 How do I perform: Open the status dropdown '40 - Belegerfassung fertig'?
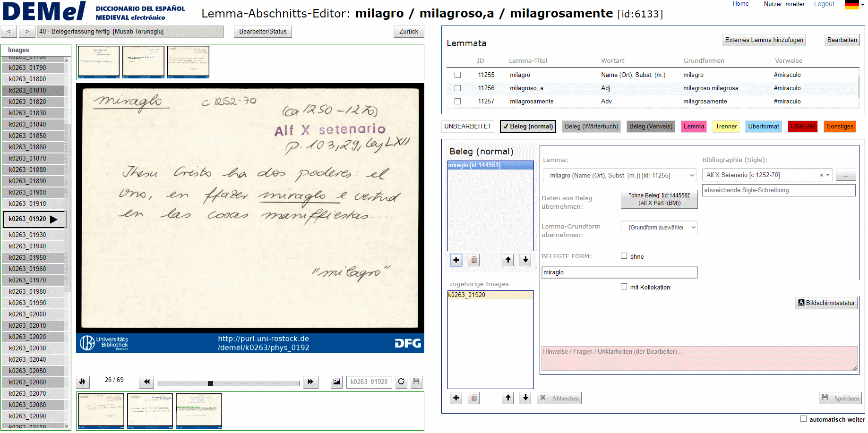130,32
